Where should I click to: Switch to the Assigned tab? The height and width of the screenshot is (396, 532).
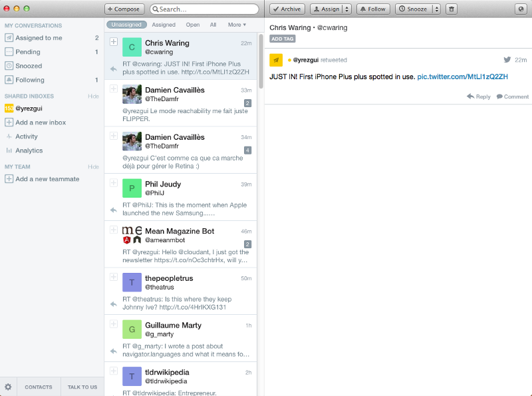[164, 25]
